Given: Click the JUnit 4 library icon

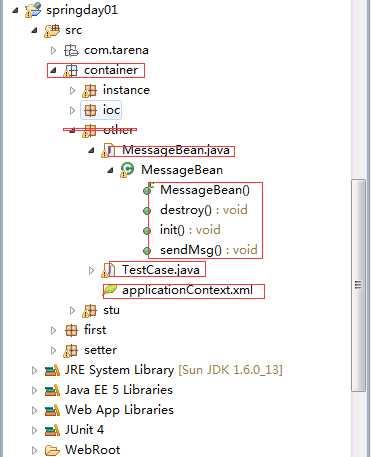Looking at the screenshot, I should click(52, 430).
